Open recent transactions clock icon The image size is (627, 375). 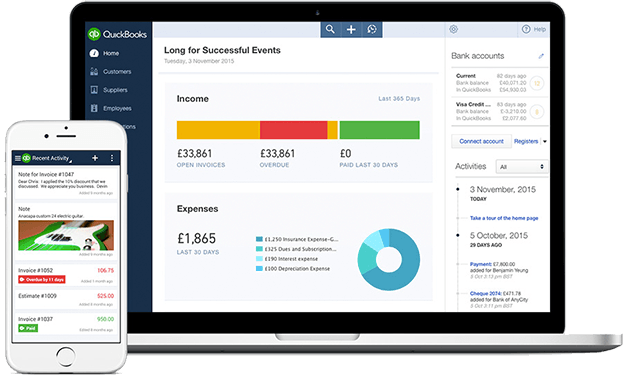point(372,29)
